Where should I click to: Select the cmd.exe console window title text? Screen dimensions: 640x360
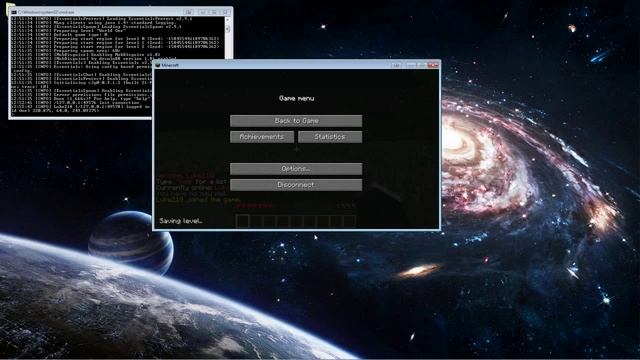coord(46,12)
